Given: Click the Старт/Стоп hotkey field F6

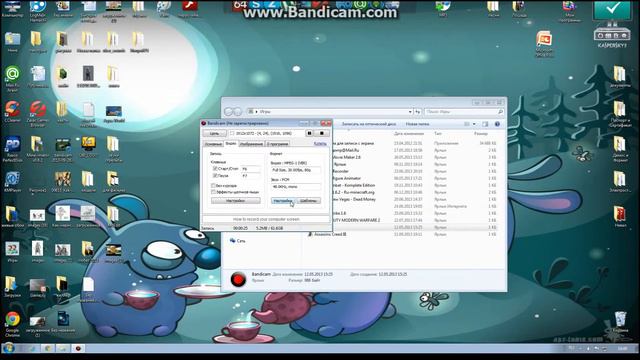Looking at the screenshot, I should pyautogui.click(x=250, y=169).
